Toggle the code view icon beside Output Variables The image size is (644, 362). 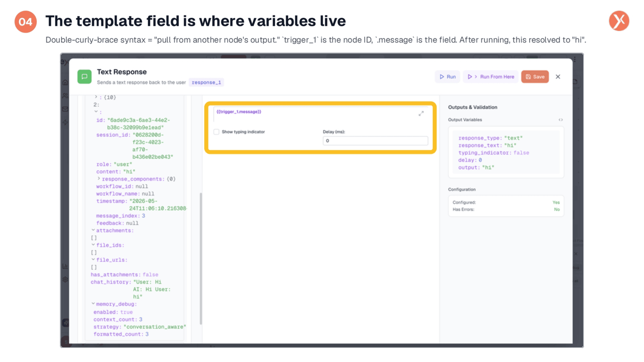tap(561, 120)
